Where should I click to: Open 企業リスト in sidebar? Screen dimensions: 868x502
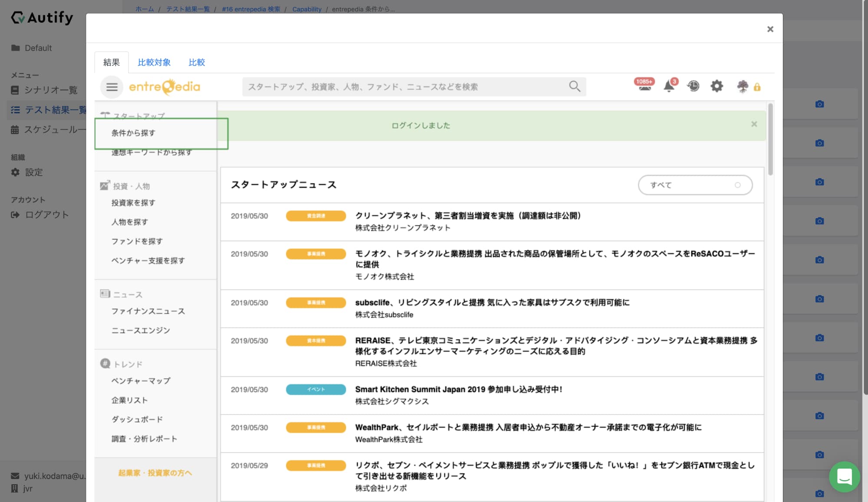pos(130,400)
